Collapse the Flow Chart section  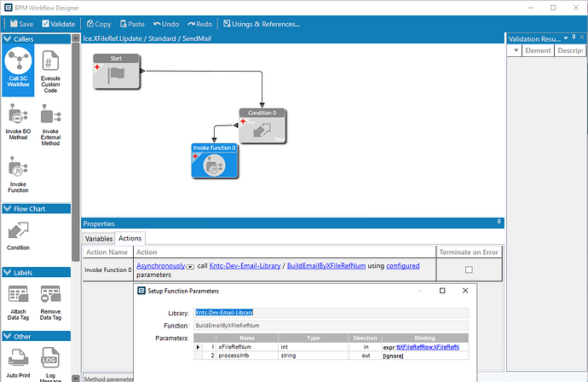(x=8, y=208)
